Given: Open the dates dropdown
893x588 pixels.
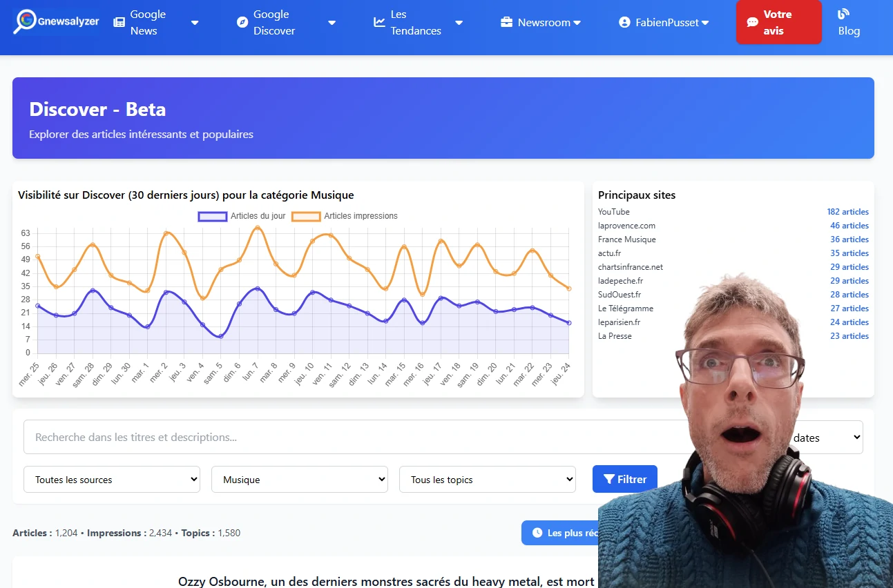Looking at the screenshot, I should tap(825, 438).
